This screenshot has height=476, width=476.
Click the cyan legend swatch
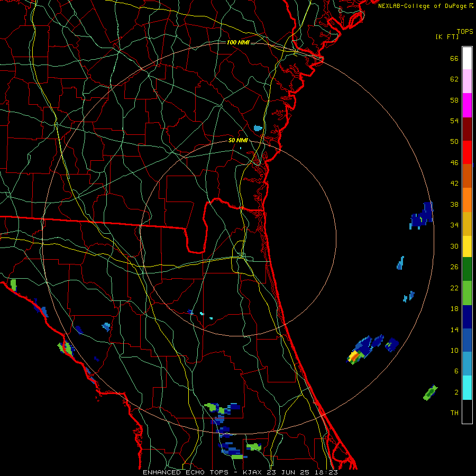[x=467, y=388]
